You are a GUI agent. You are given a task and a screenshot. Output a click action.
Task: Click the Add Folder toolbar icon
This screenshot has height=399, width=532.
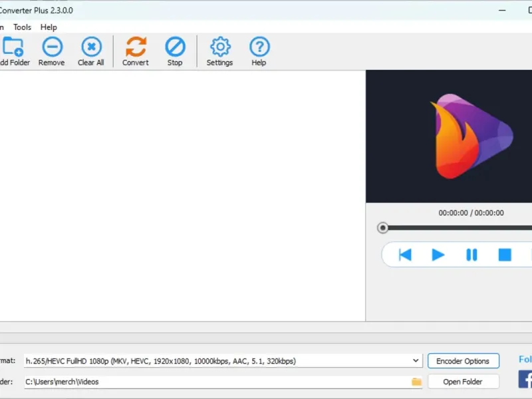(13, 51)
